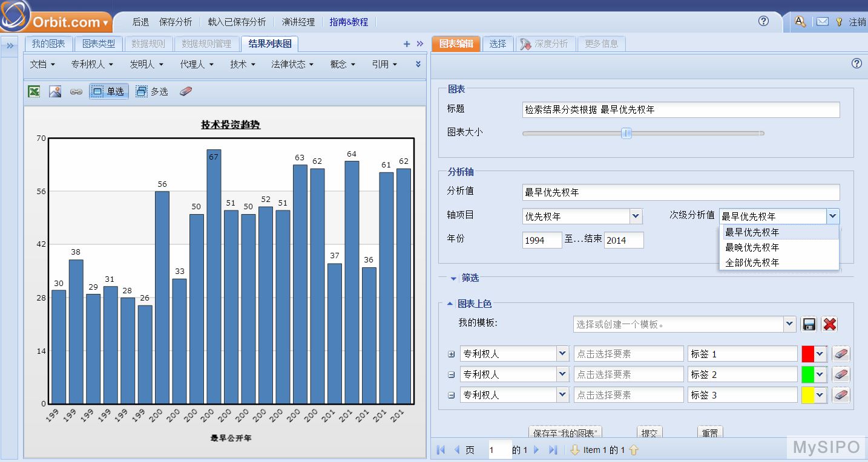The image size is (868, 462).
Task: Click the chain link icon in chart toolbar
Action: pyautogui.click(x=76, y=92)
